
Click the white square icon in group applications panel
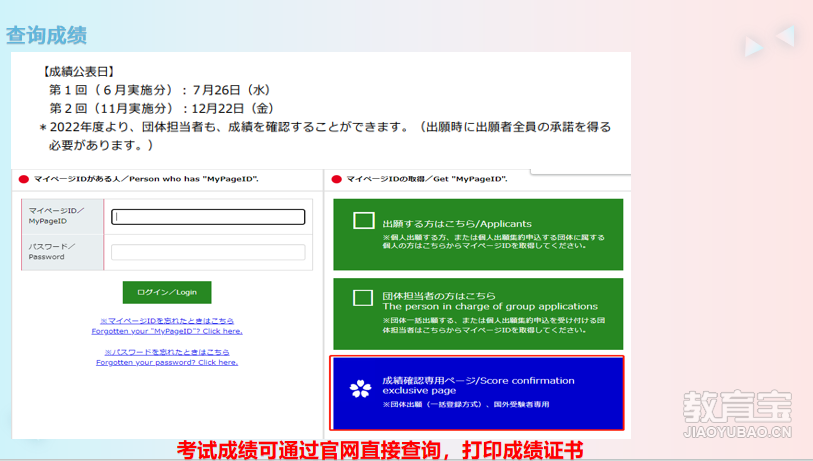tap(363, 297)
